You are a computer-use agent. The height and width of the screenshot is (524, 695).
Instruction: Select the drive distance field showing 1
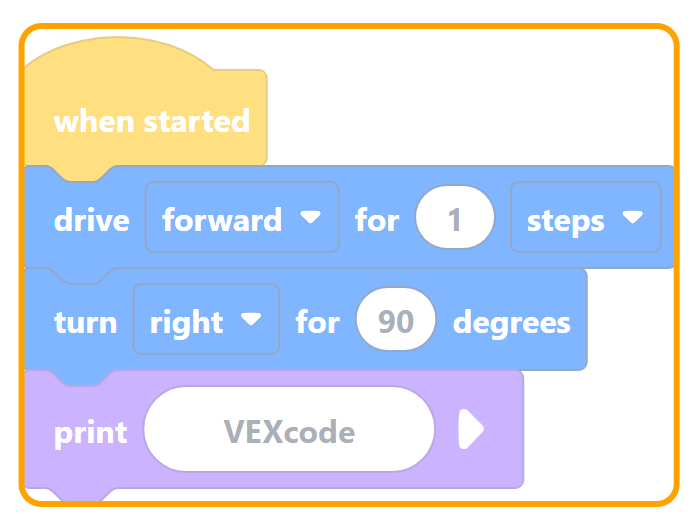coord(455,218)
